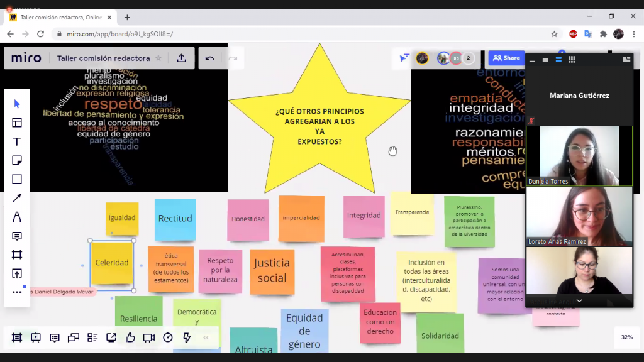Open video chat camera icon
The image size is (644, 362).
[149, 337]
